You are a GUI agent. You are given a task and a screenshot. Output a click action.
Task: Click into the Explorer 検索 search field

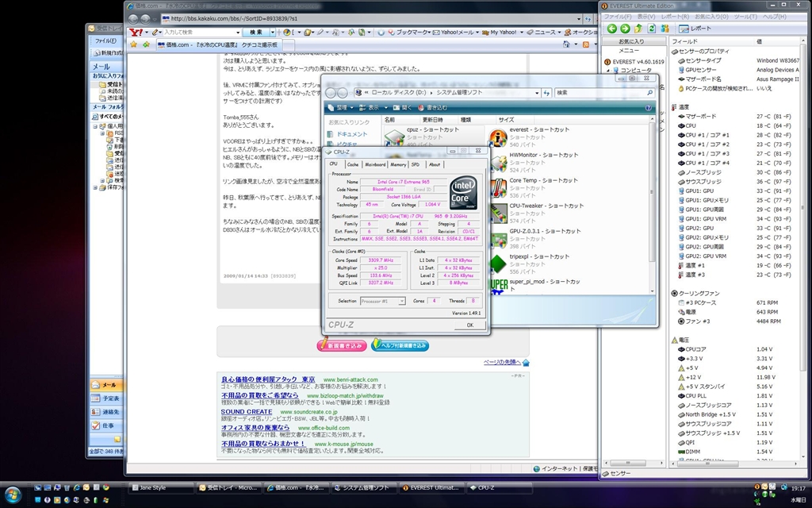coord(599,93)
